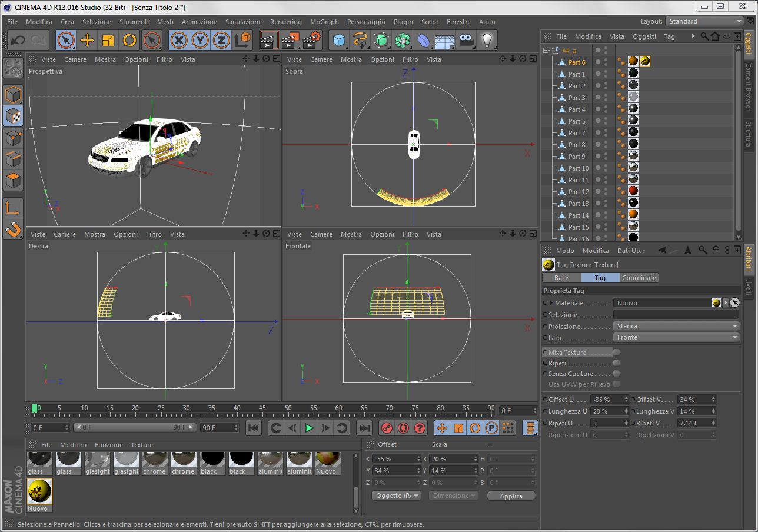Select the Rotate tool icon
The width and height of the screenshot is (758, 532).
[129, 40]
